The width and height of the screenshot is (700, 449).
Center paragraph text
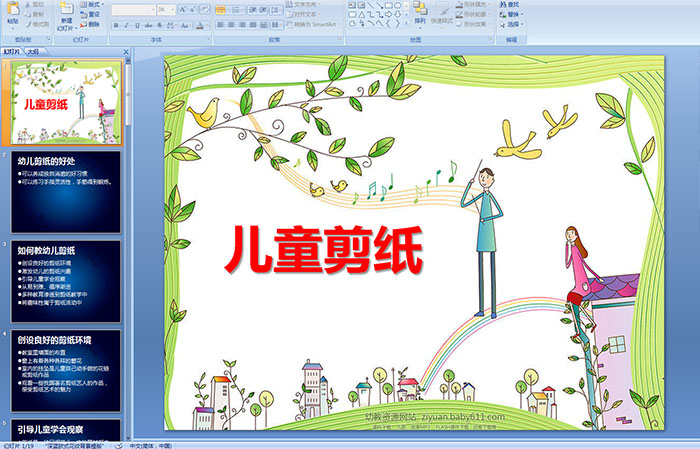(x=231, y=25)
